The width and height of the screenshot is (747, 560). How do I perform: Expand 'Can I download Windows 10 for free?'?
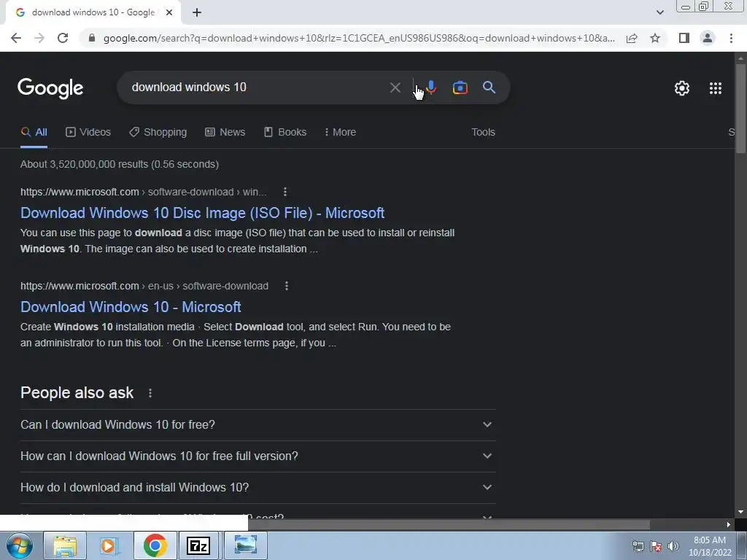(258, 425)
